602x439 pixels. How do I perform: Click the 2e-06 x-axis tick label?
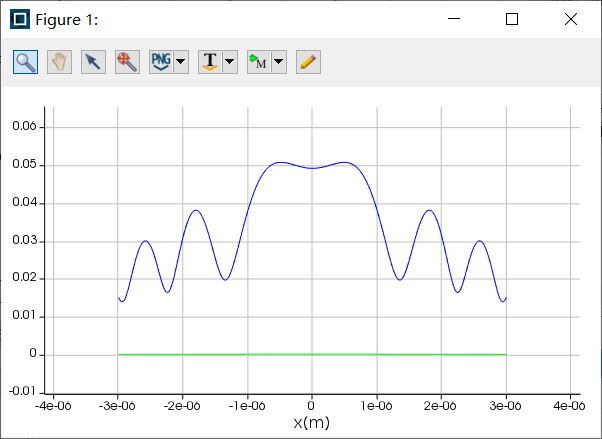pyautogui.click(x=441, y=406)
